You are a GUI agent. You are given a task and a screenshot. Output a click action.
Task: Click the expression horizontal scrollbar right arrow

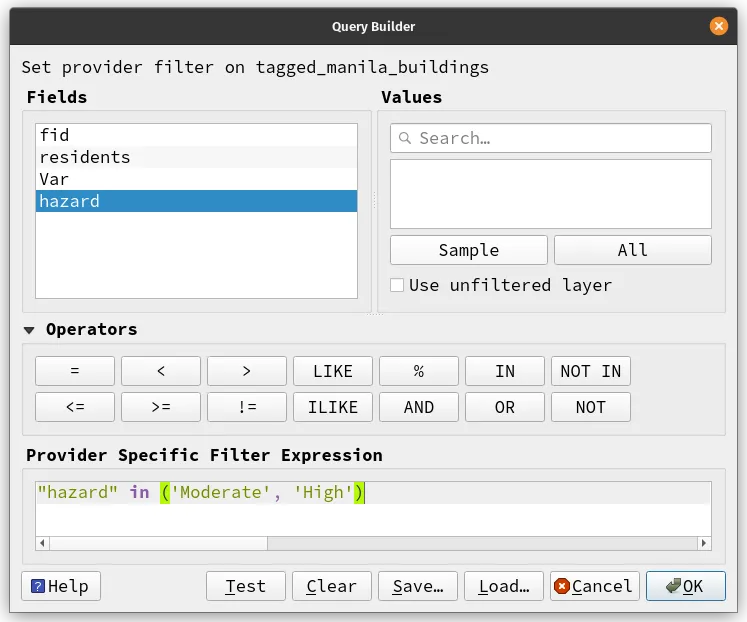tap(705, 543)
